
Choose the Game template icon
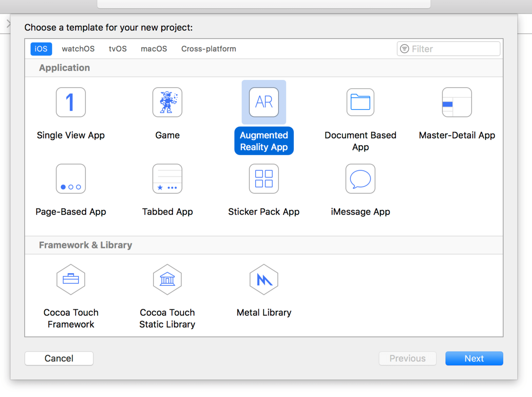[167, 102]
